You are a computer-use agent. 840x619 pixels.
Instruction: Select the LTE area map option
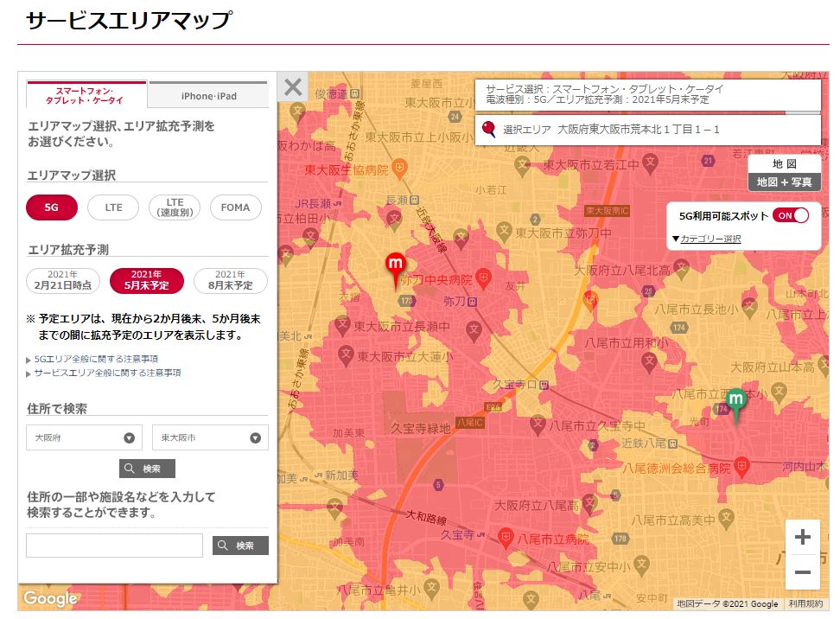[113, 207]
